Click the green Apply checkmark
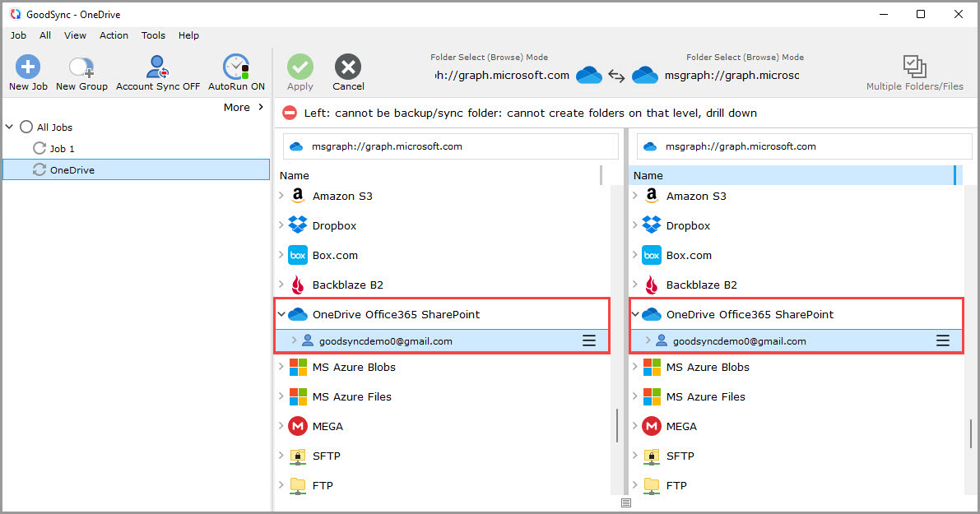Image resolution: width=980 pixels, height=514 pixels. click(300, 67)
